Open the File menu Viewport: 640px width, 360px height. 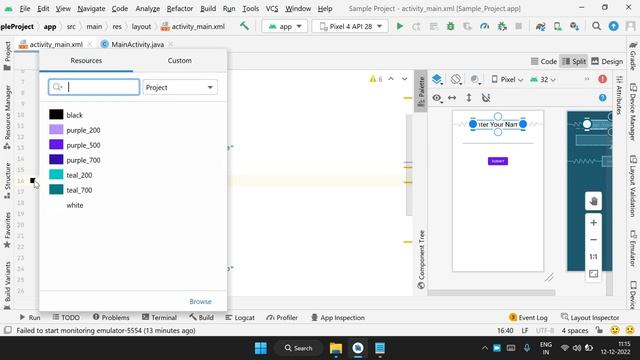24,9
